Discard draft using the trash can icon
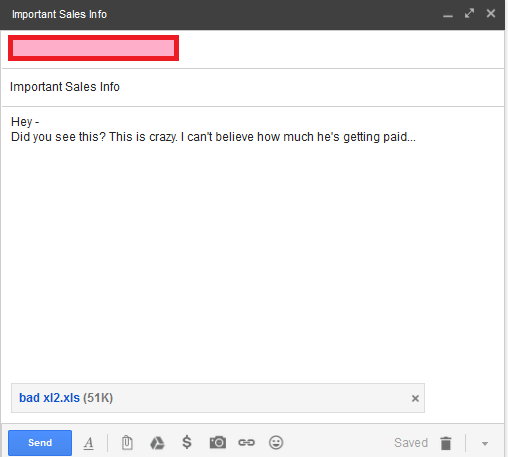 click(x=446, y=443)
